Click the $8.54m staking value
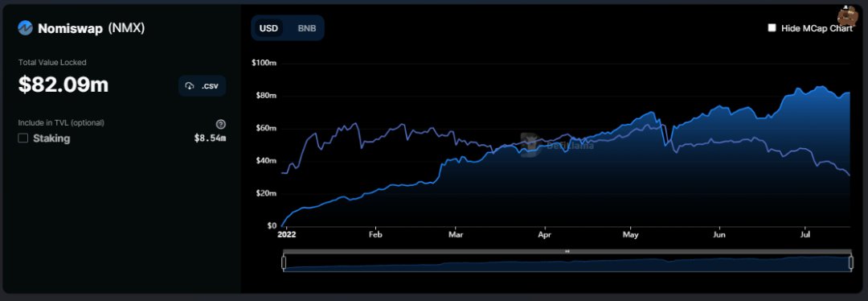This screenshot has width=868, height=301. (210, 138)
